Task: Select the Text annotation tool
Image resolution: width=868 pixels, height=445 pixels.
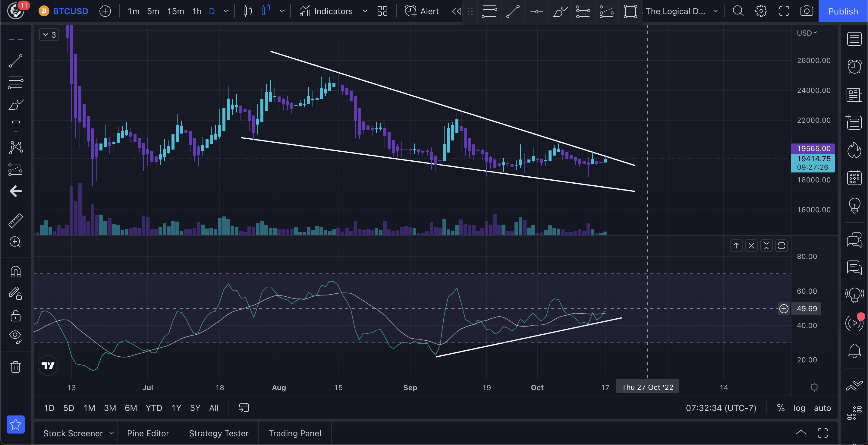Action: 15,126
